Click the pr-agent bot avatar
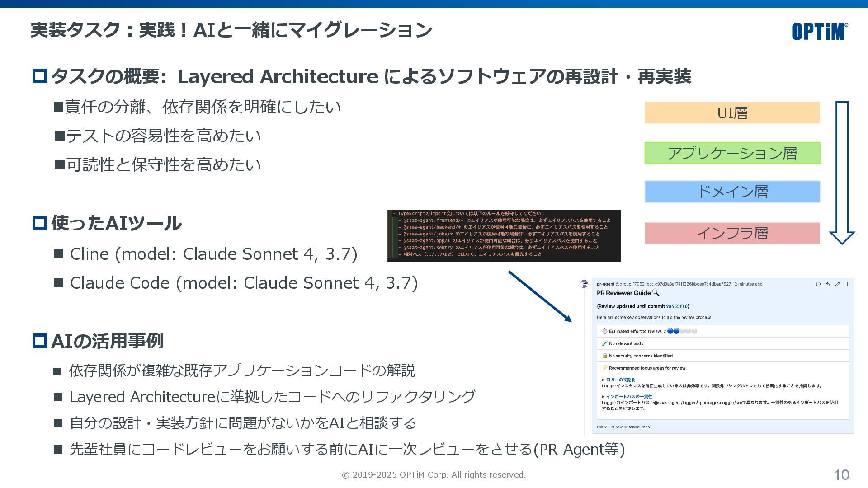This screenshot has height=488, width=868. [x=584, y=284]
